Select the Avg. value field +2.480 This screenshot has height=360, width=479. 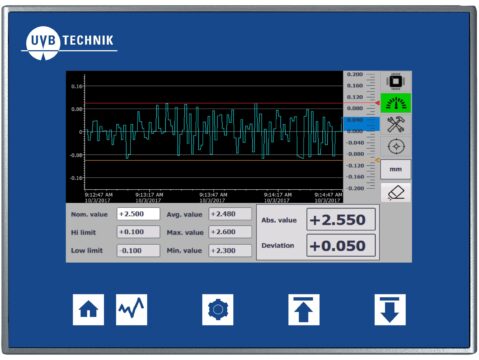point(230,214)
